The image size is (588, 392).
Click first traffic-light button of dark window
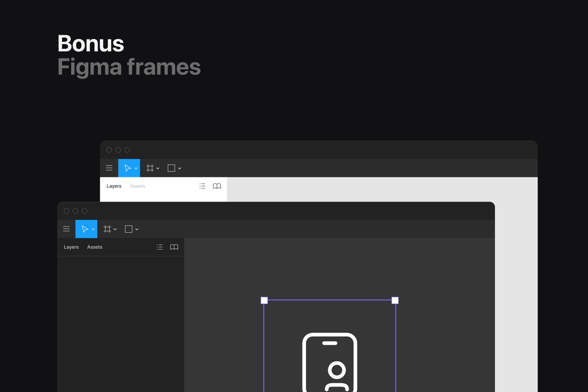(66, 211)
